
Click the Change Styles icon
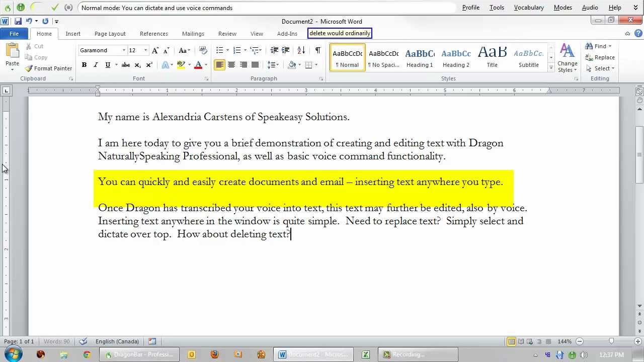pyautogui.click(x=567, y=58)
